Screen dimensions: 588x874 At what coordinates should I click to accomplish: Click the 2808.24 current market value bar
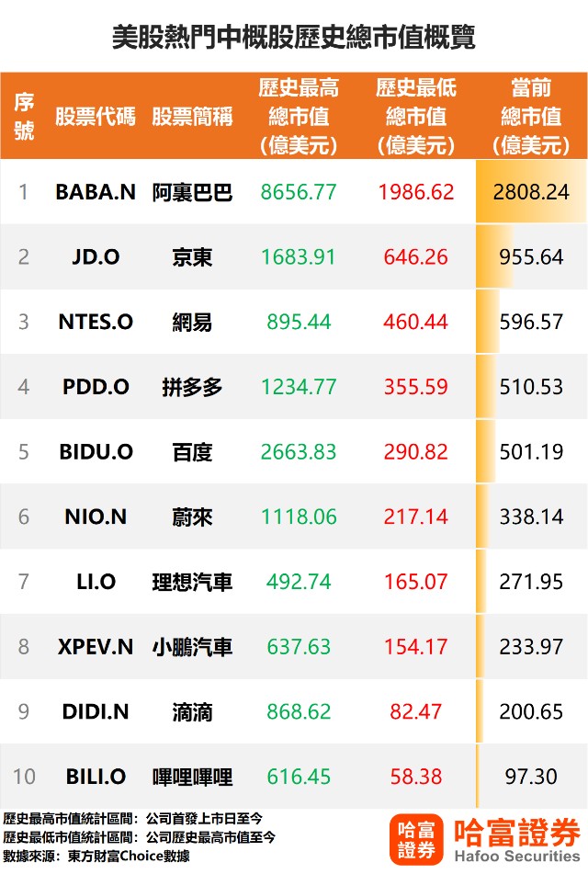[531, 192]
